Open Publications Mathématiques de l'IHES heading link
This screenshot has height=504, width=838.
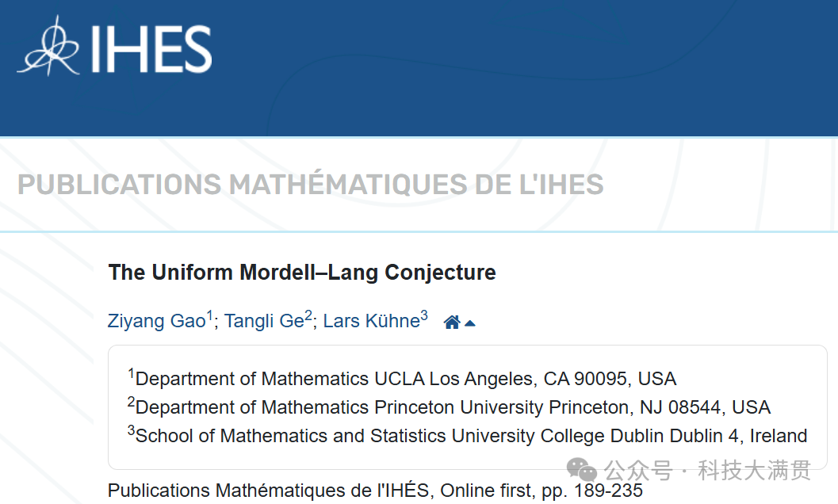pos(310,185)
